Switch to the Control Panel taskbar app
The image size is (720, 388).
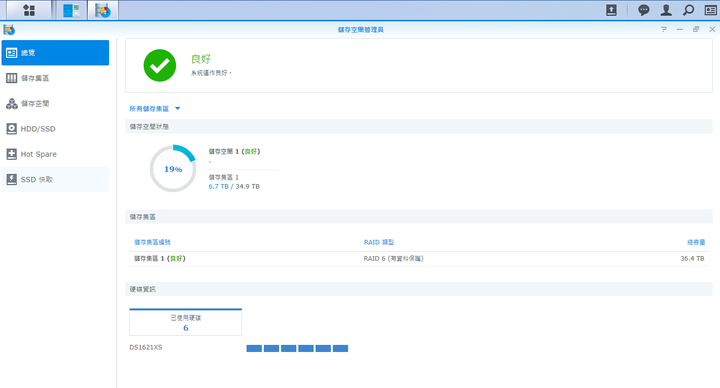pyautogui.click(x=71, y=10)
